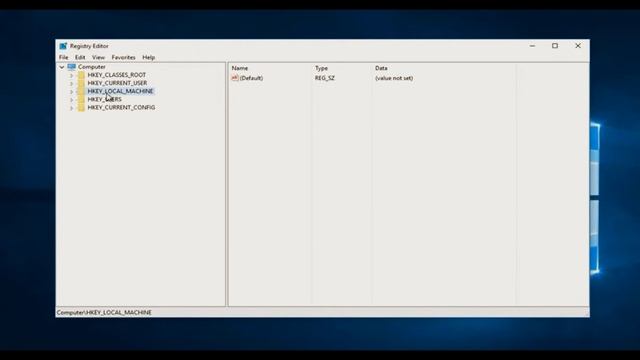
Task: Click the Computer icon in the tree
Action: 71,67
